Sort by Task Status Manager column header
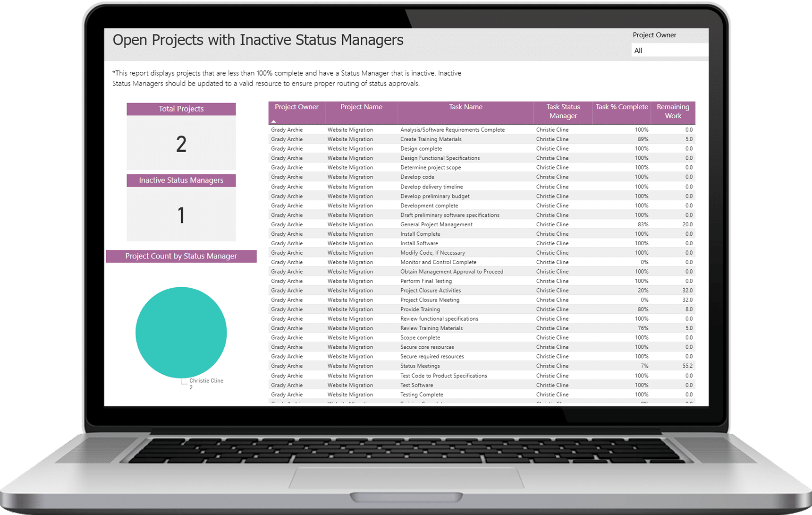812x515 pixels. (563, 112)
